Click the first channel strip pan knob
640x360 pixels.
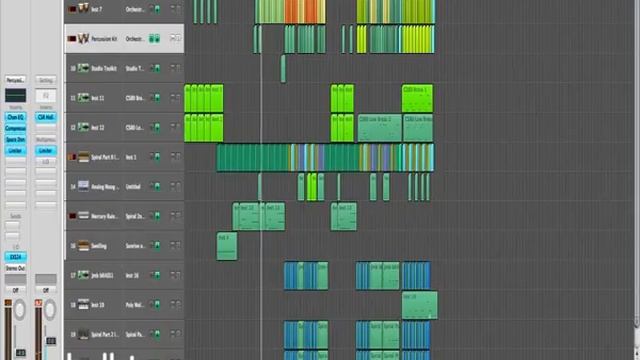(20, 310)
